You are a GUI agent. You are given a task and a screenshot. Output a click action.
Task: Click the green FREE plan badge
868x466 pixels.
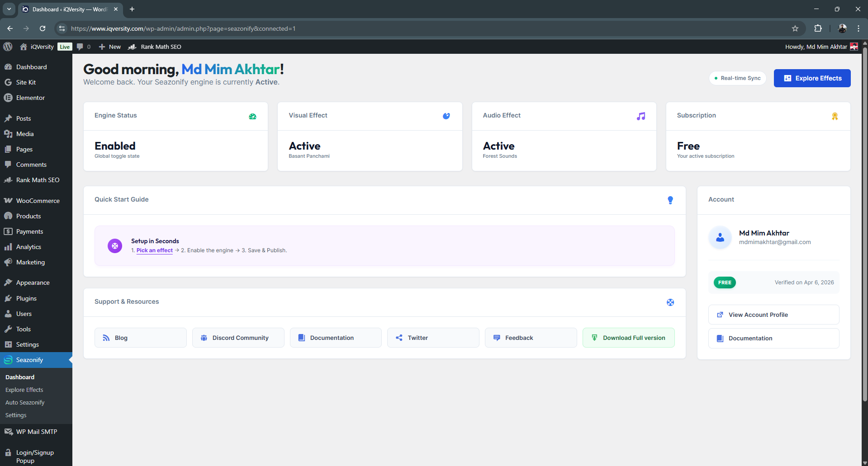[725, 282]
